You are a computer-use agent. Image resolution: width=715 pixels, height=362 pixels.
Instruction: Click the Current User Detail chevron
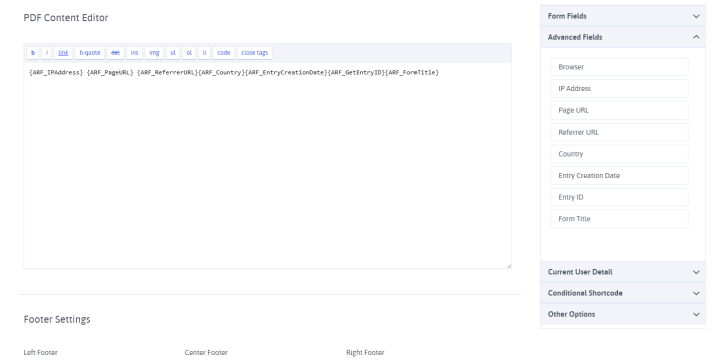(696, 272)
